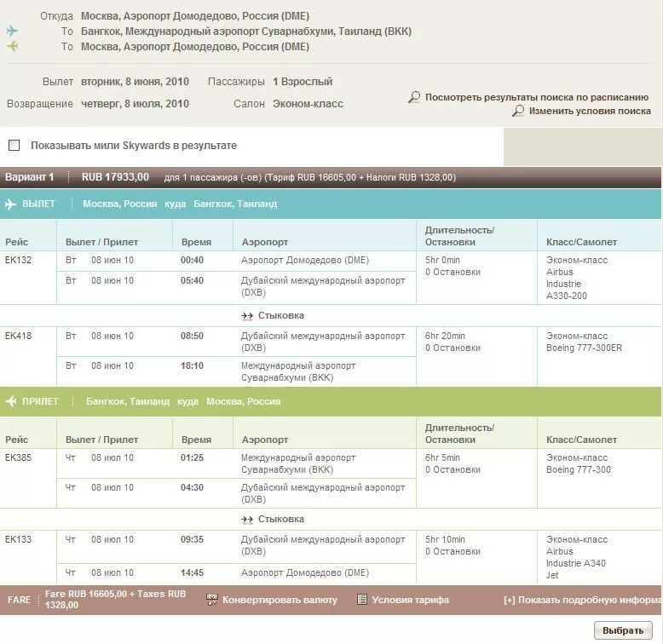Click departure time 08:50

[192, 336]
